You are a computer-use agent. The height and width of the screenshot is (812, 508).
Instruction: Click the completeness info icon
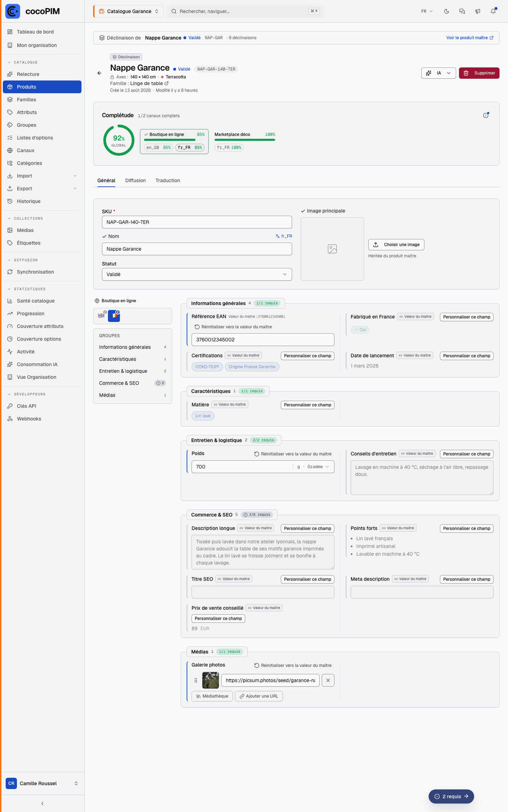[486, 115]
